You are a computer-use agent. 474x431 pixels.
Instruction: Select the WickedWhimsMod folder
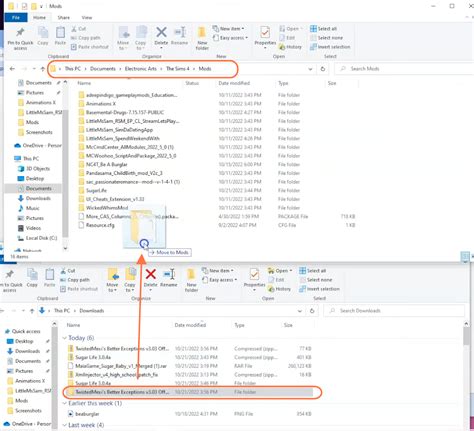107,208
